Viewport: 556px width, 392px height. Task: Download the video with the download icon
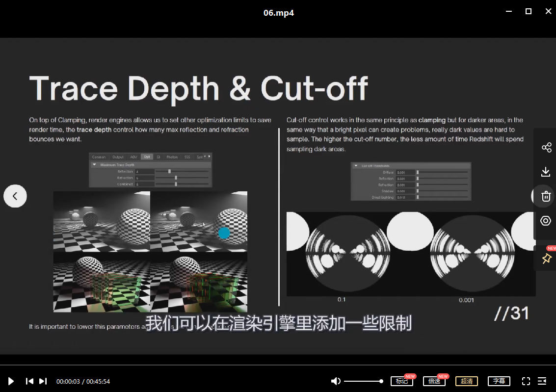(546, 172)
